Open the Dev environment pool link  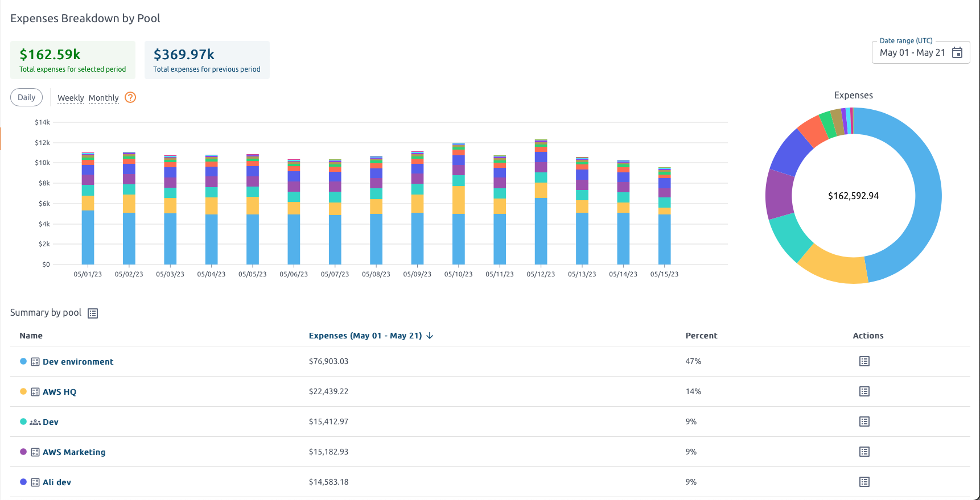(x=78, y=362)
